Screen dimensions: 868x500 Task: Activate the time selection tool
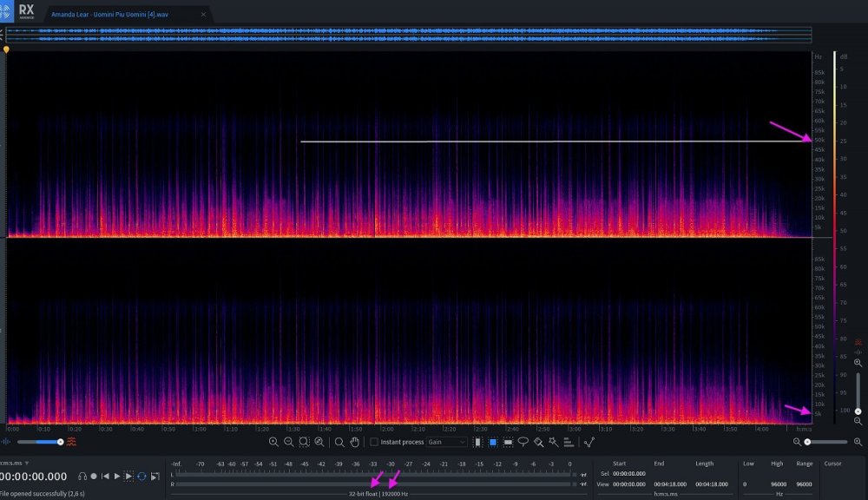pos(477,442)
